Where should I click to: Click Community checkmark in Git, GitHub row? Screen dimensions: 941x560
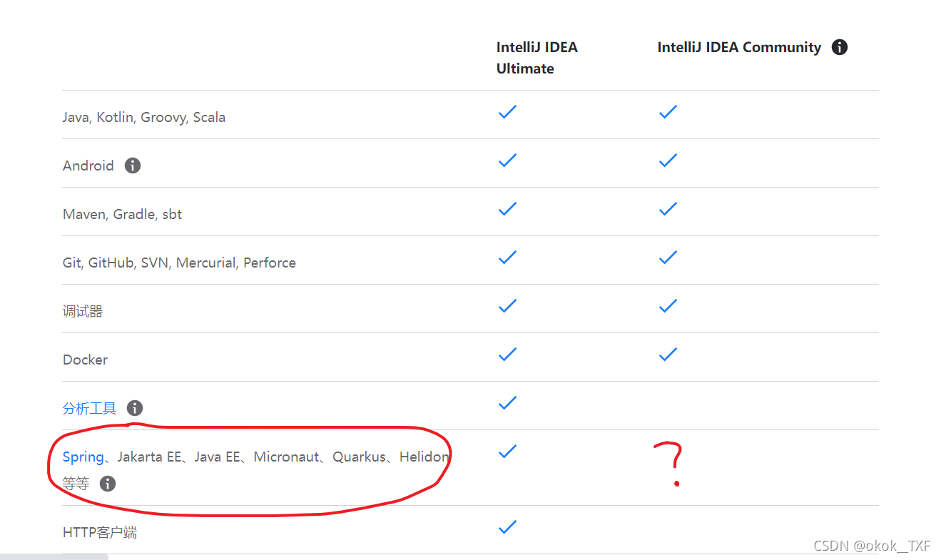coord(668,258)
